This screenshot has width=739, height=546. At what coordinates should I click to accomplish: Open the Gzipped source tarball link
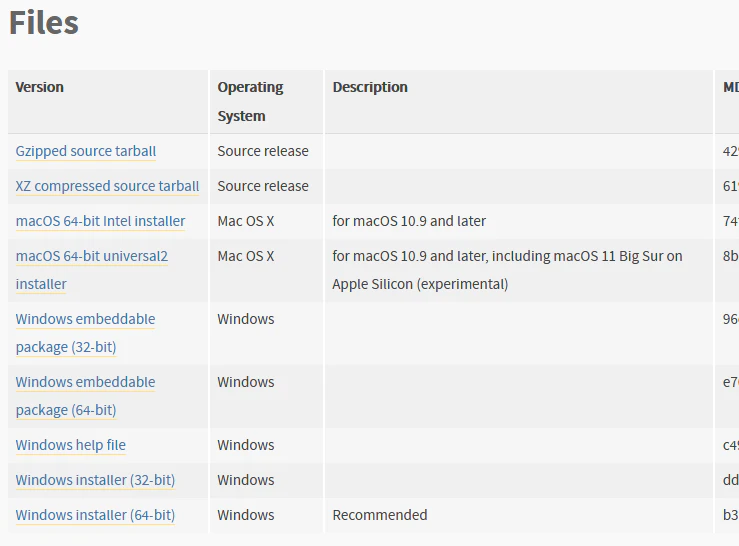point(86,151)
